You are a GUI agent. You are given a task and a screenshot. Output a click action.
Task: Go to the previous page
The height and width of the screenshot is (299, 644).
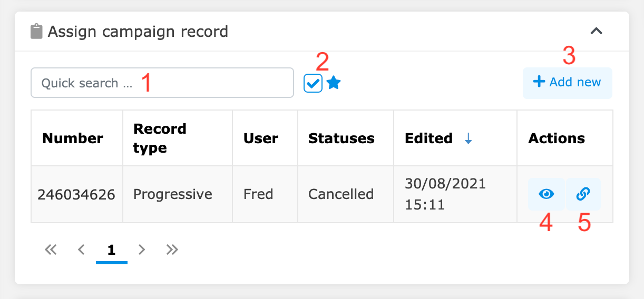point(81,250)
